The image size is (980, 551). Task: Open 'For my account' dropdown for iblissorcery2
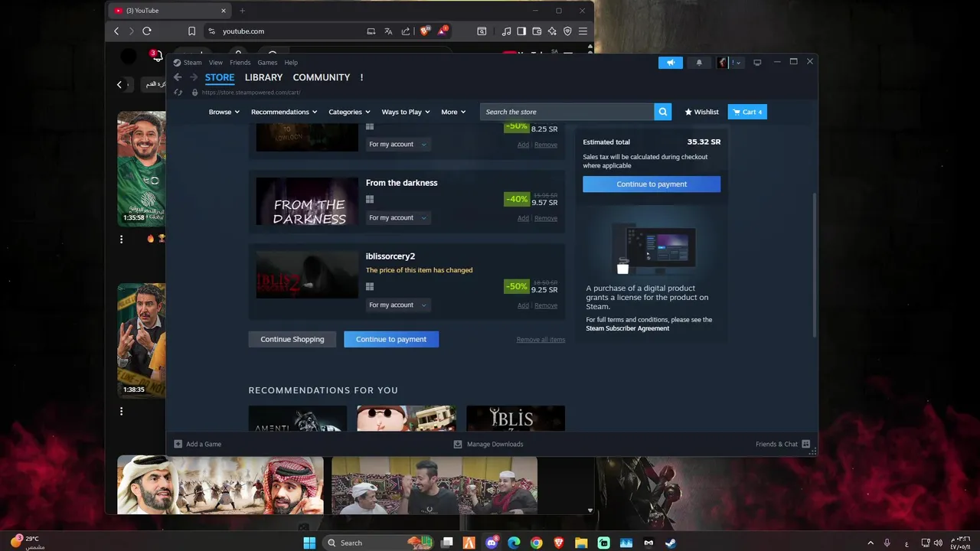coord(397,305)
